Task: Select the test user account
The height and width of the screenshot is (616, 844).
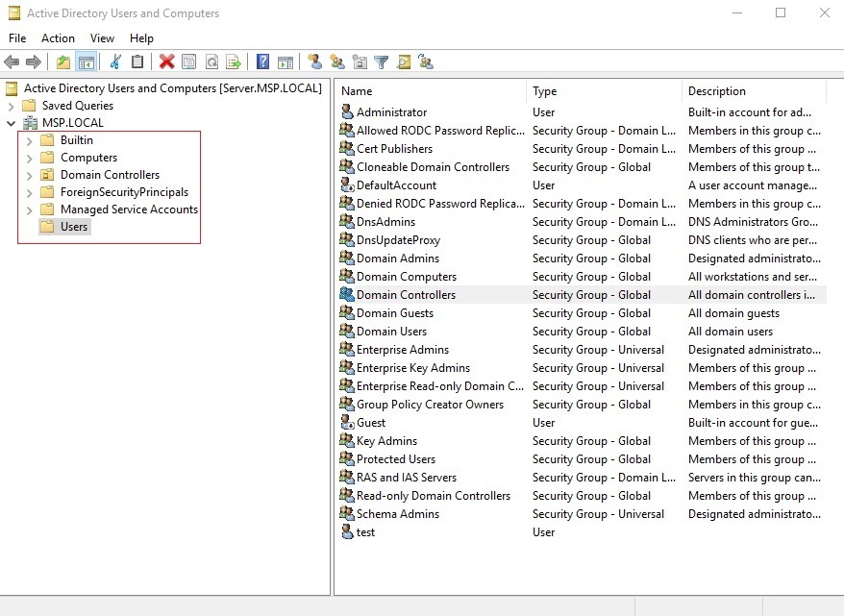Action: tap(365, 532)
